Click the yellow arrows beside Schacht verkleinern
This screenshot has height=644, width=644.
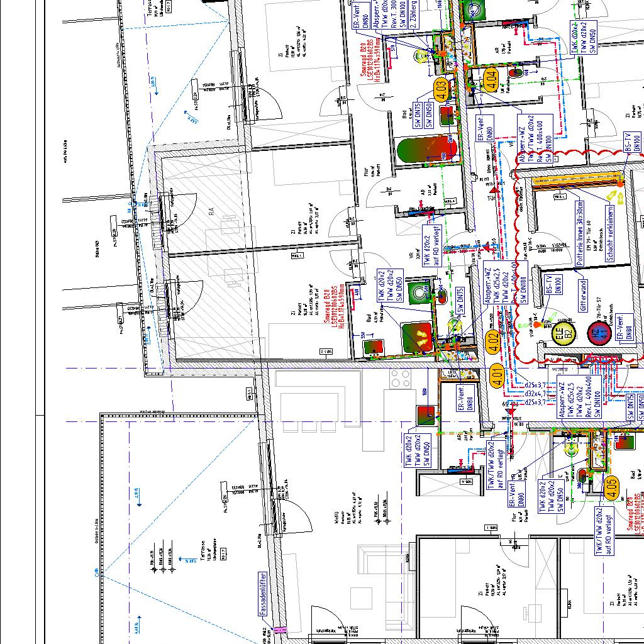(619, 199)
